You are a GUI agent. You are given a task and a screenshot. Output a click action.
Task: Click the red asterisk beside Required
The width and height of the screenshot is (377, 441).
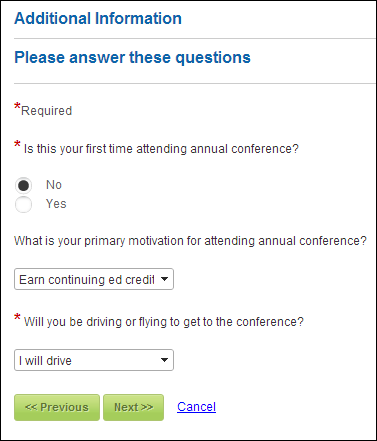17,107
